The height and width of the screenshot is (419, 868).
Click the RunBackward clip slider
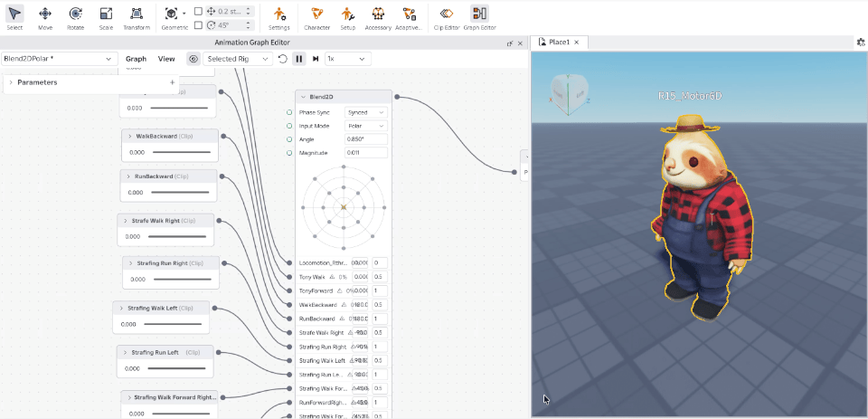(x=180, y=193)
